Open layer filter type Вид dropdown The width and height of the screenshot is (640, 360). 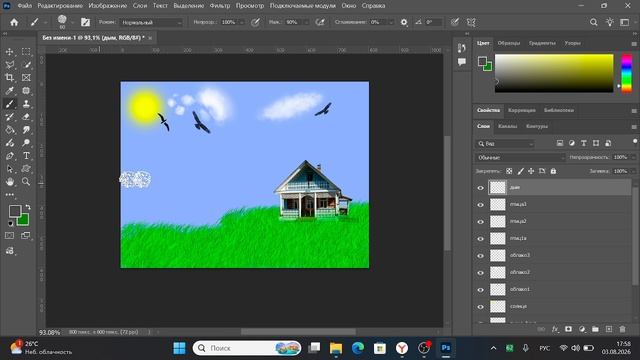point(505,144)
